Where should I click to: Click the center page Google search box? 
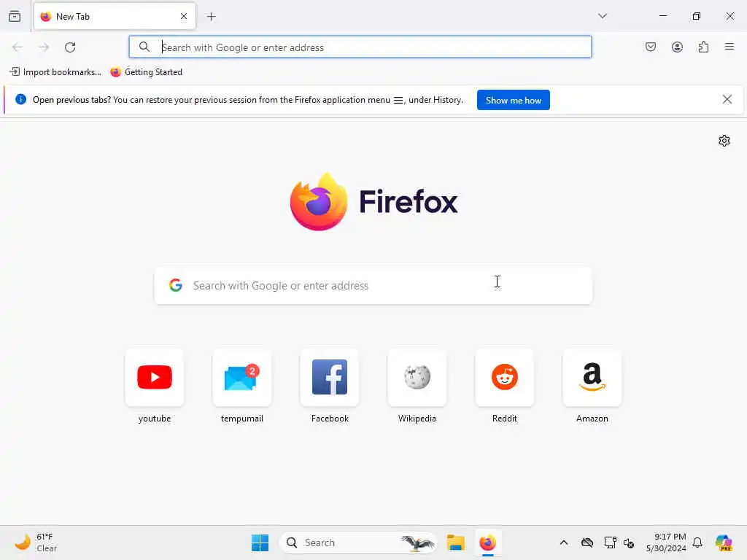pyautogui.click(x=373, y=286)
